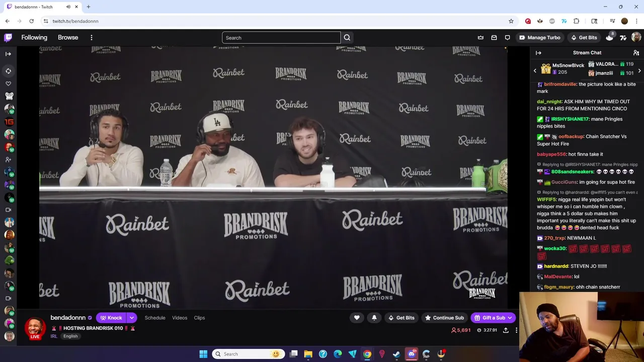Mute the tab audio speaker icon
The height and width of the screenshot is (362, 644).
tap(68, 7)
